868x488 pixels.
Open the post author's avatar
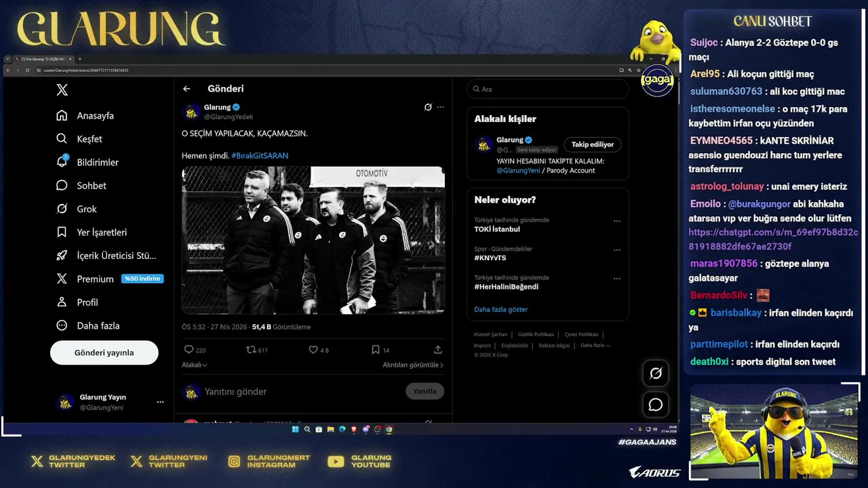pyautogui.click(x=191, y=111)
